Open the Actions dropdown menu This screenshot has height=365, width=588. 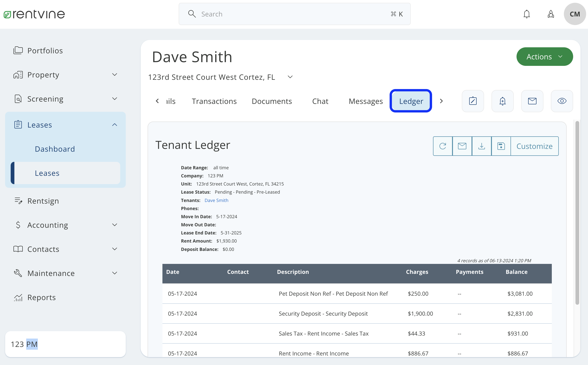click(x=544, y=57)
